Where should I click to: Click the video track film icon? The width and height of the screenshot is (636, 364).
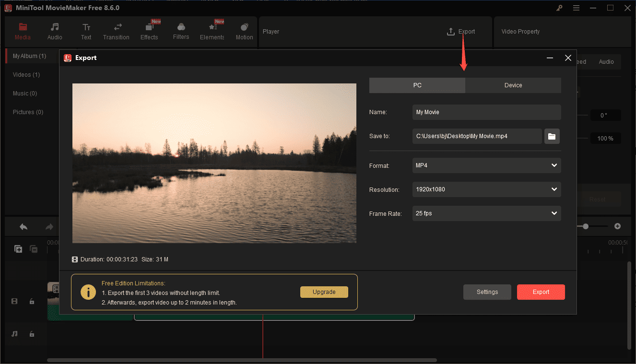[x=14, y=301]
